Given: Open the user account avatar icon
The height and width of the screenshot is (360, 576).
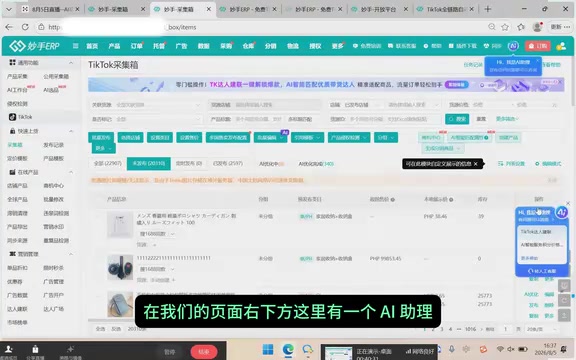Looking at the screenshot, I should (x=561, y=46).
